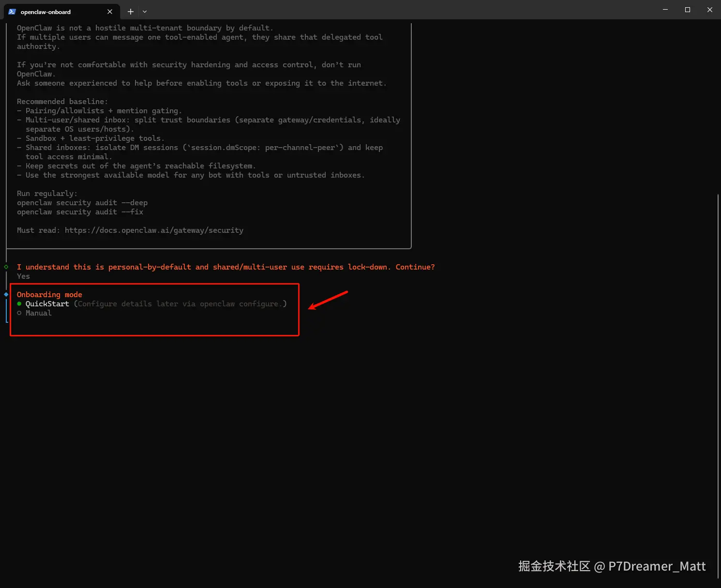Select the Manual onboarding option
721x588 pixels.
[34, 313]
